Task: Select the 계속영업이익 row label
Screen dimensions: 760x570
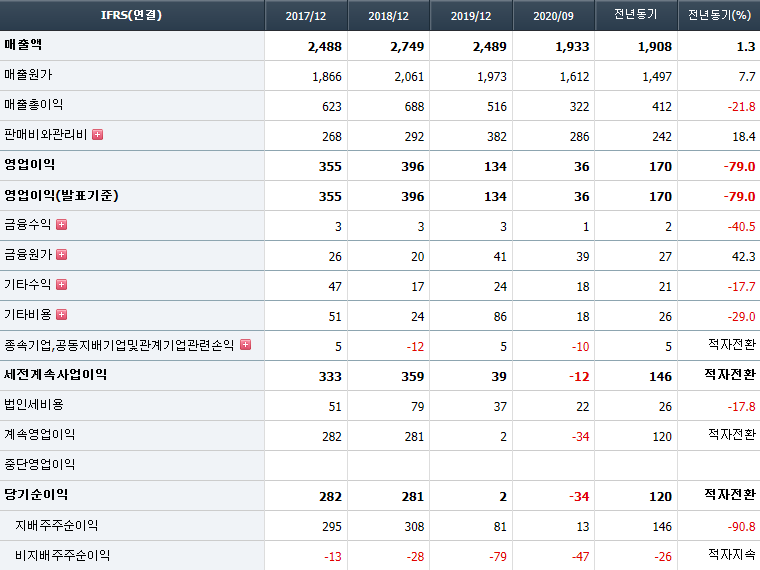Action: [39, 435]
